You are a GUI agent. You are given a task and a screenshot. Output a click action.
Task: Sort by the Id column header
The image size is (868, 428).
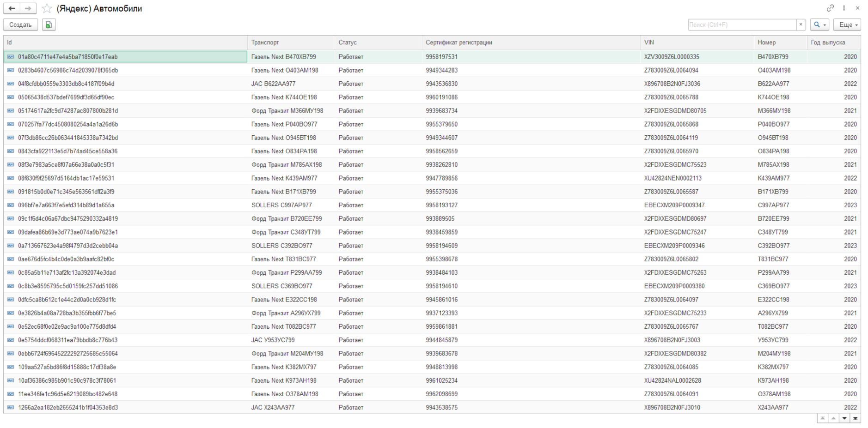click(x=125, y=42)
